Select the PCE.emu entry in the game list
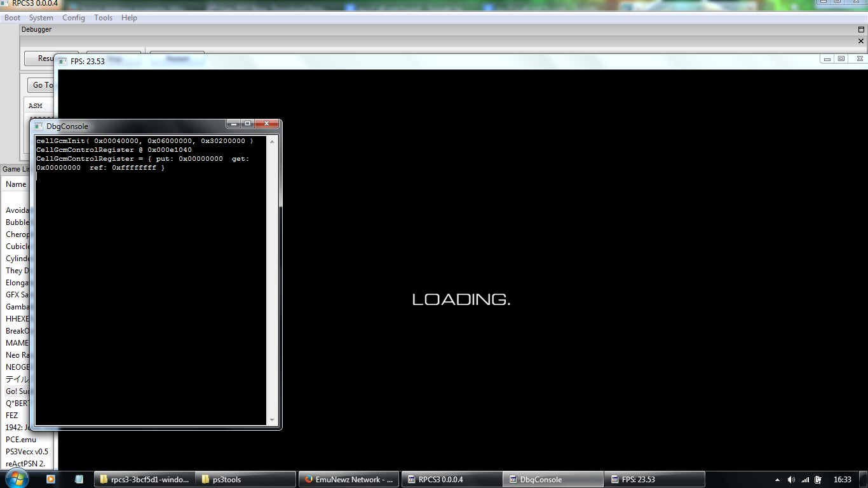 (x=21, y=440)
